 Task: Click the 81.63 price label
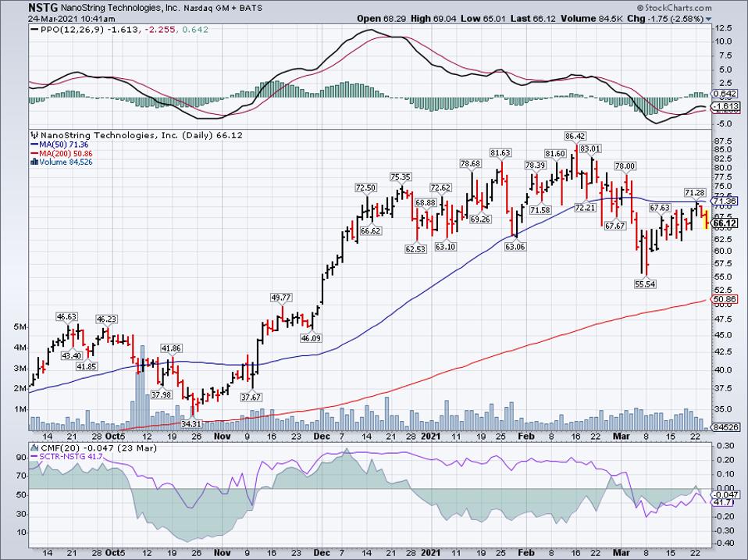coord(500,153)
